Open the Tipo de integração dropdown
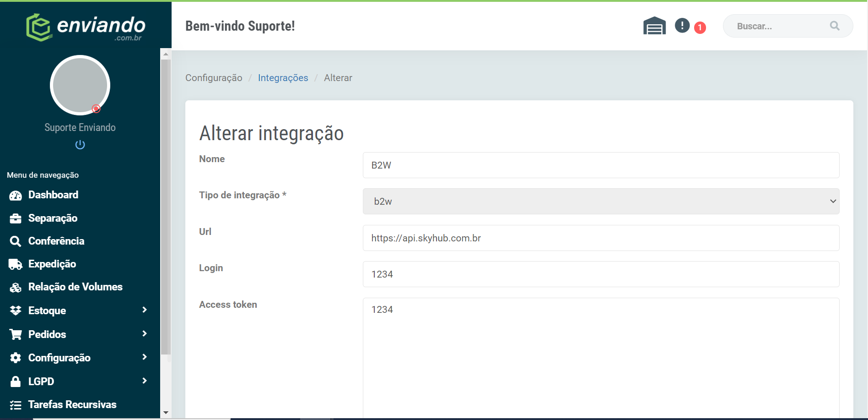The height and width of the screenshot is (420, 868). 601,201
